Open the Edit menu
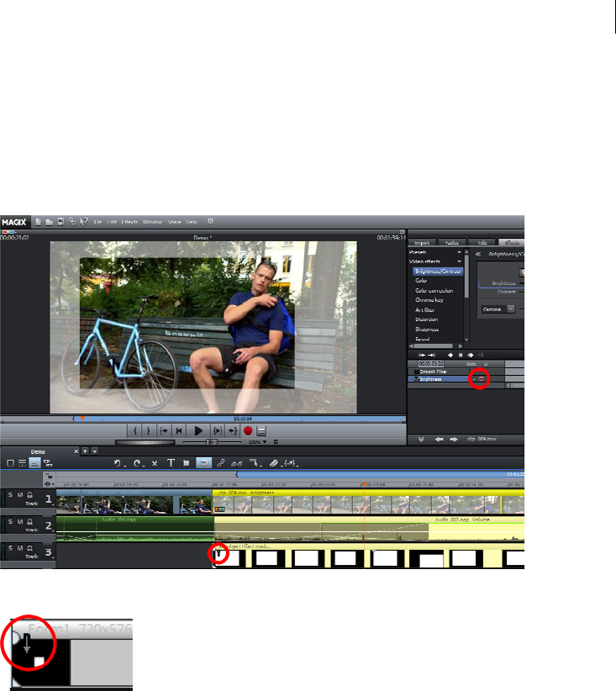 pyautogui.click(x=113, y=222)
